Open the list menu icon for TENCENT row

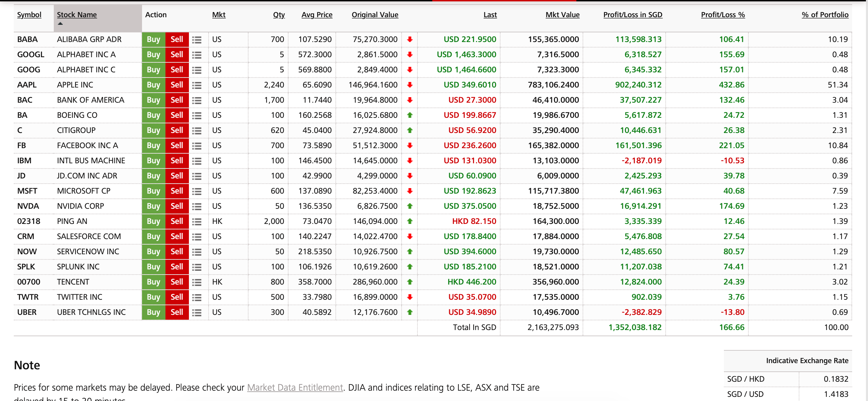[x=197, y=282]
